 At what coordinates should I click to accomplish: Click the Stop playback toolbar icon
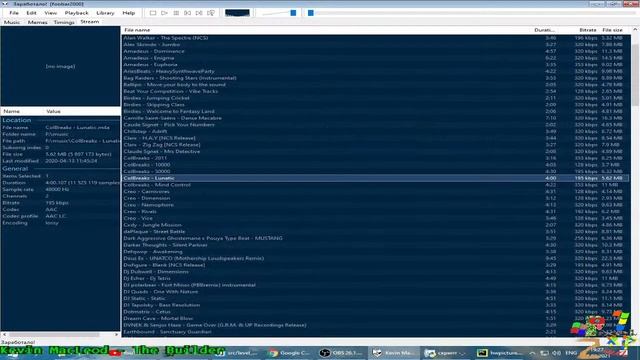point(153,13)
